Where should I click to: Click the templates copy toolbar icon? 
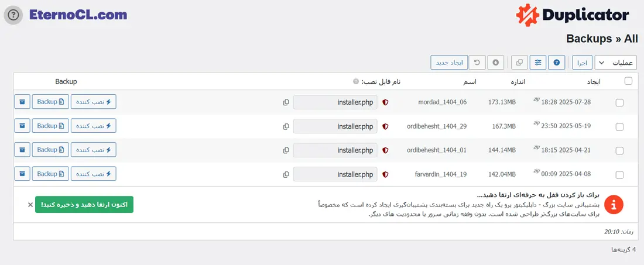tap(519, 63)
